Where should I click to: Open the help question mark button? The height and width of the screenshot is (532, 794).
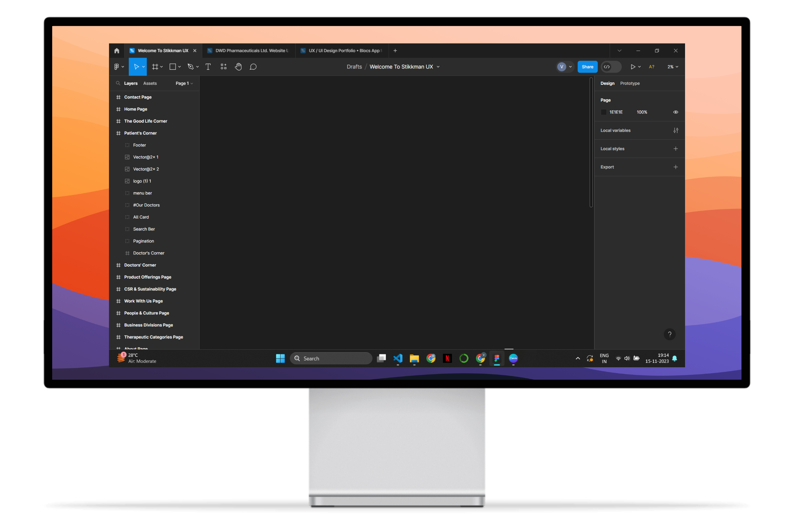click(669, 334)
